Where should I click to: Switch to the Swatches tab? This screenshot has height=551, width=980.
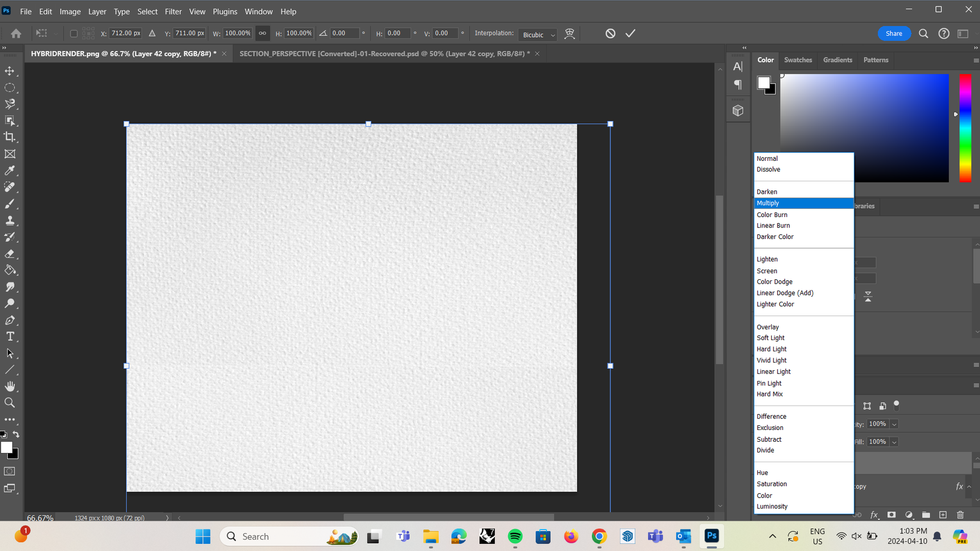[x=798, y=60]
